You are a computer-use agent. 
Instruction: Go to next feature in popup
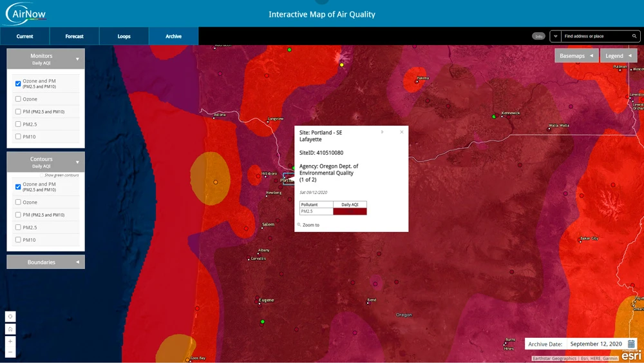click(x=383, y=132)
